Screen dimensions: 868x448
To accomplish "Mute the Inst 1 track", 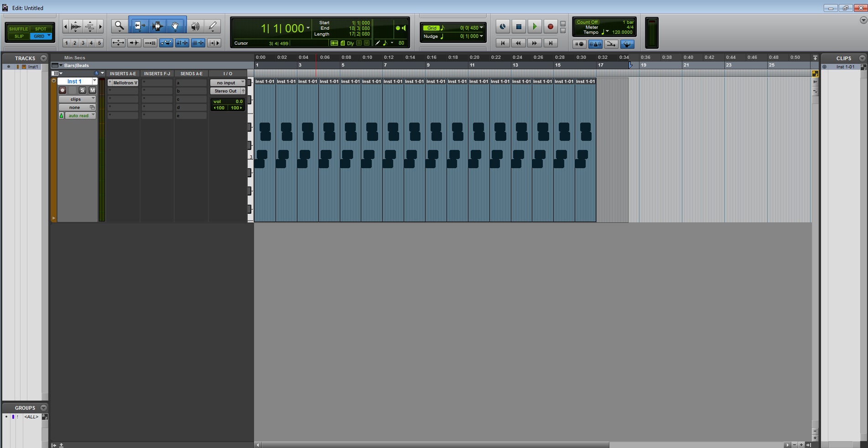I will (93, 90).
